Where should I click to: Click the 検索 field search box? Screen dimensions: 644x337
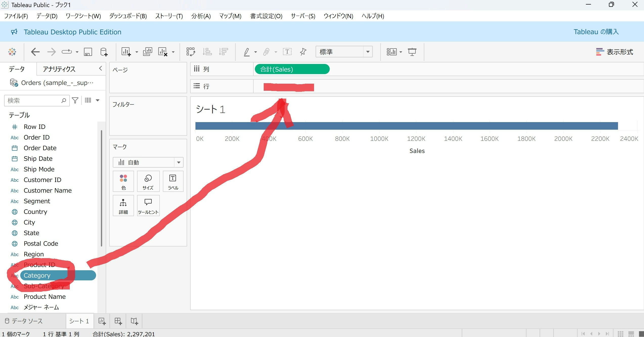[33, 101]
